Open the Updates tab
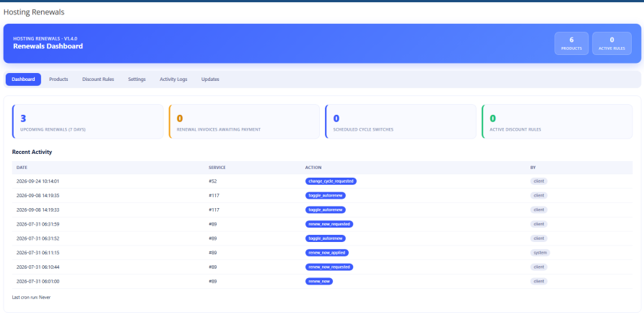The width and height of the screenshot is (644, 315). coord(210,79)
